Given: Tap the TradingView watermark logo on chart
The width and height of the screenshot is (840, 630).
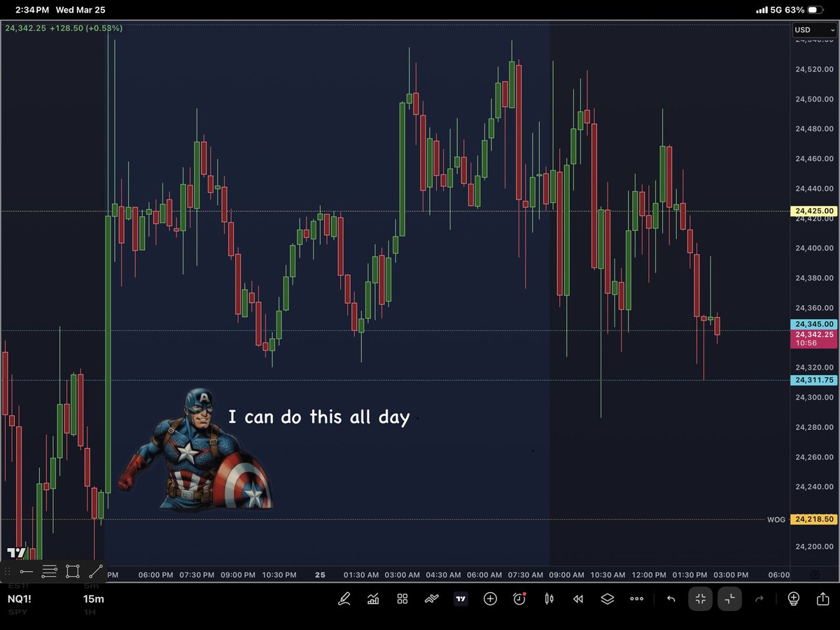Looking at the screenshot, I should [17, 553].
